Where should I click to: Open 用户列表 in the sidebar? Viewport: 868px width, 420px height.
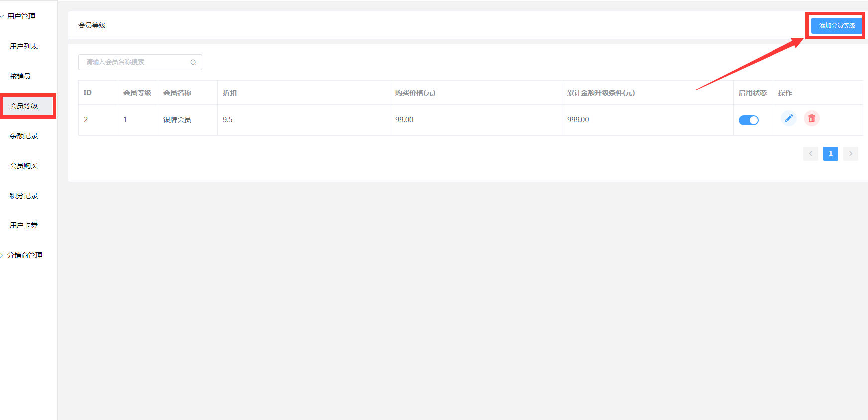(24, 46)
